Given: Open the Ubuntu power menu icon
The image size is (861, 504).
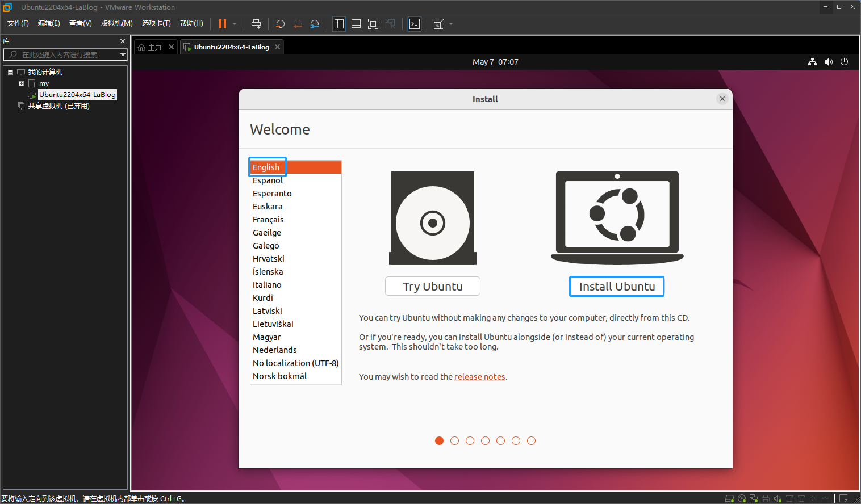Looking at the screenshot, I should coord(845,62).
